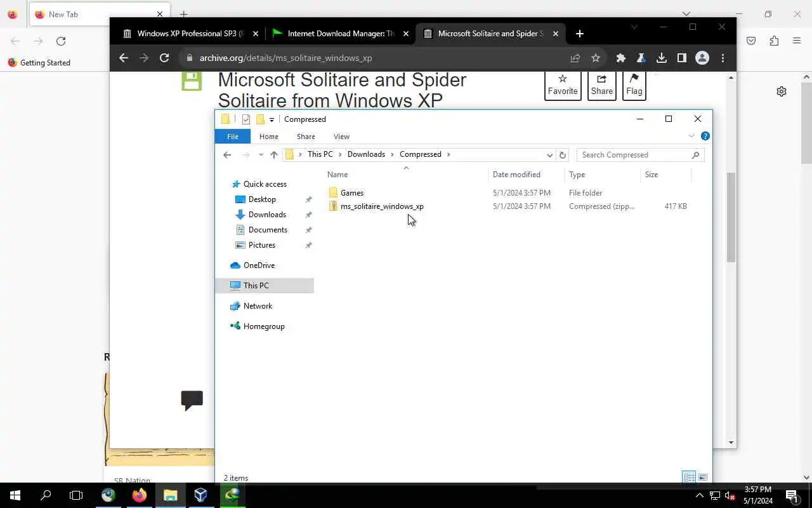Expand breadcrumb chevron after This PC
This screenshot has height=508, width=812.
[x=340, y=154]
